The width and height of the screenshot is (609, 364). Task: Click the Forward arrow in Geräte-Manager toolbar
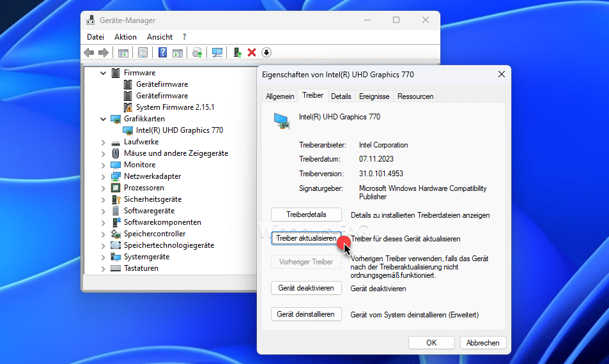tap(104, 52)
